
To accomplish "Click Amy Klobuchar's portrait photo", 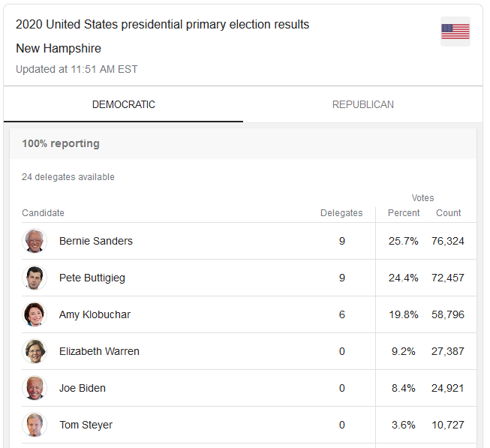I will pos(35,314).
